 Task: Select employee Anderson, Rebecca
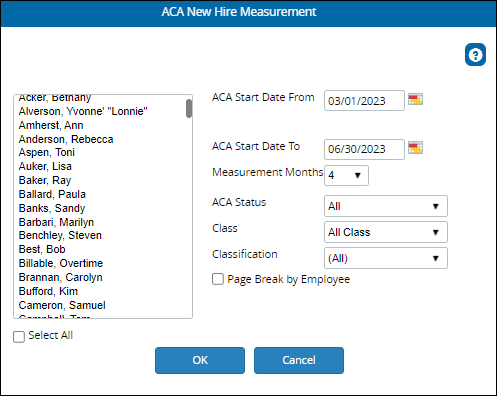click(66, 139)
